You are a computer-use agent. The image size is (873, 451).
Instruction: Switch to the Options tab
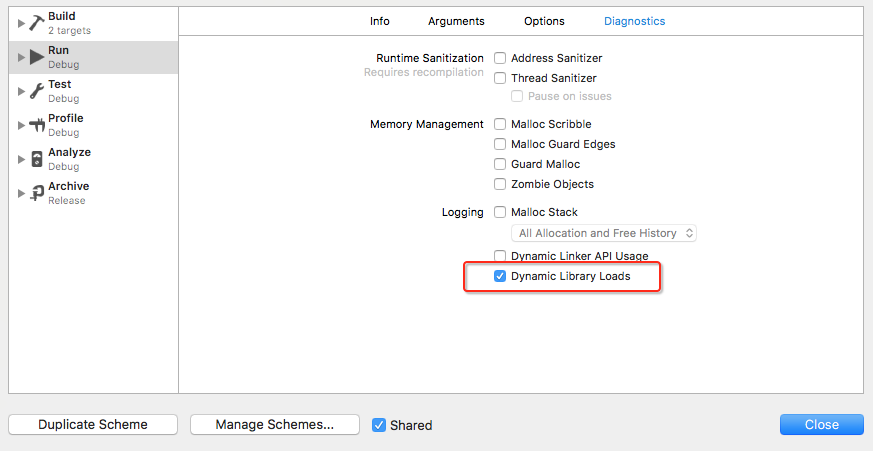(x=544, y=21)
